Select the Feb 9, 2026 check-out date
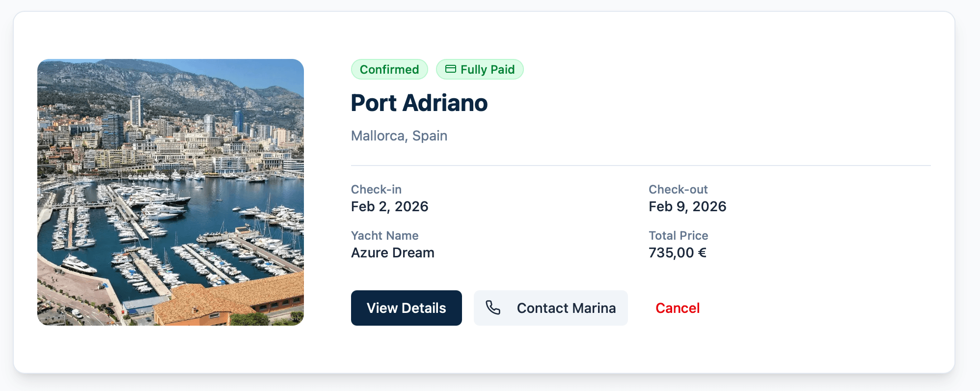 coord(687,206)
